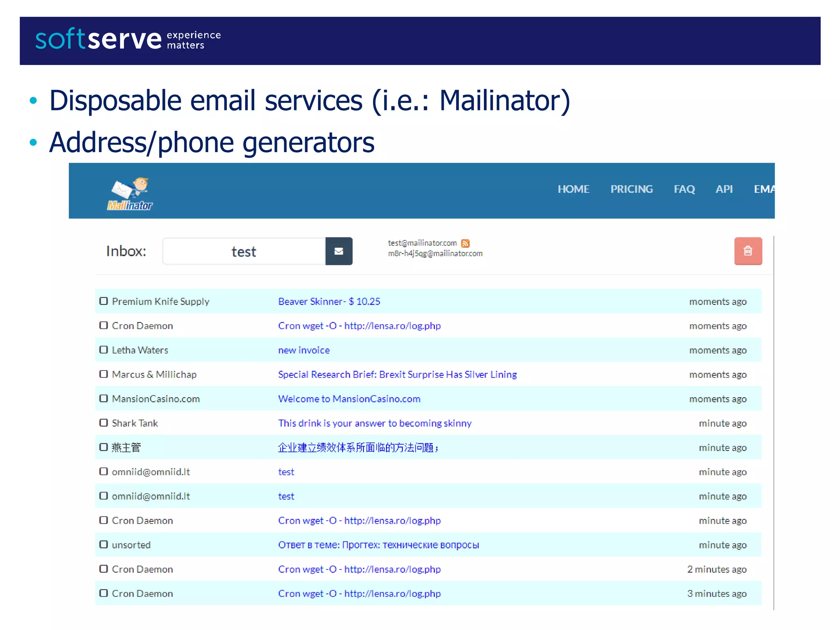This screenshot has width=840, height=630.
Task: Click the red trash delete button
Action: pyautogui.click(x=748, y=251)
